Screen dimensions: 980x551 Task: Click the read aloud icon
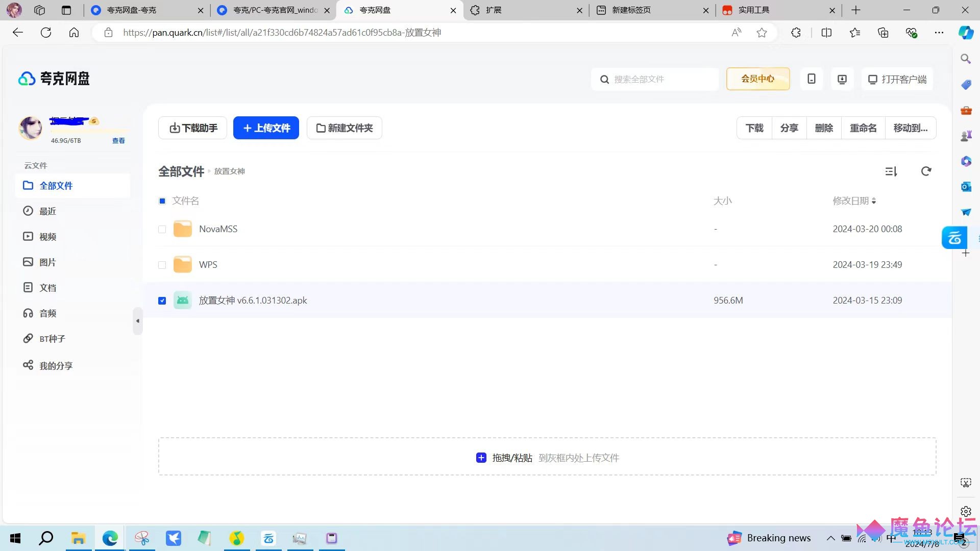pos(736,33)
